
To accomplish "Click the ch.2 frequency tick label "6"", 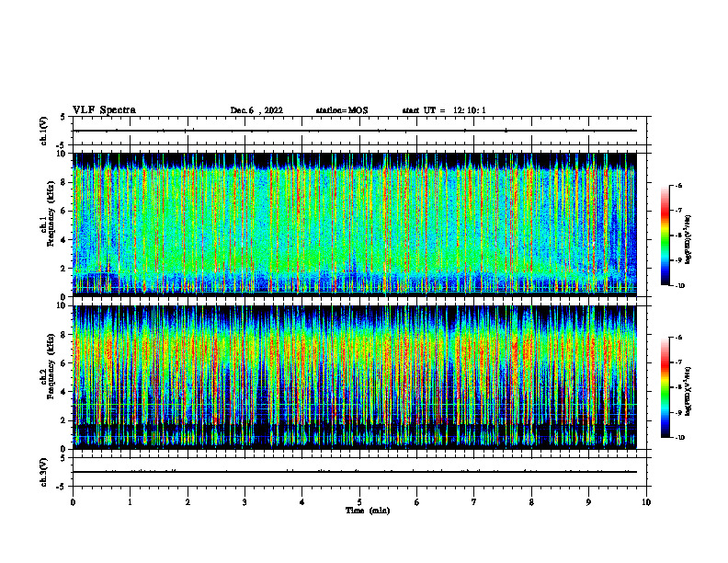I will (64, 363).
